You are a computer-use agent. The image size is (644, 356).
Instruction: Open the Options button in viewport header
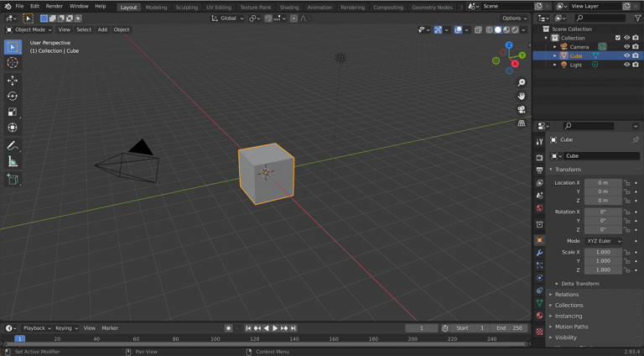point(513,18)
